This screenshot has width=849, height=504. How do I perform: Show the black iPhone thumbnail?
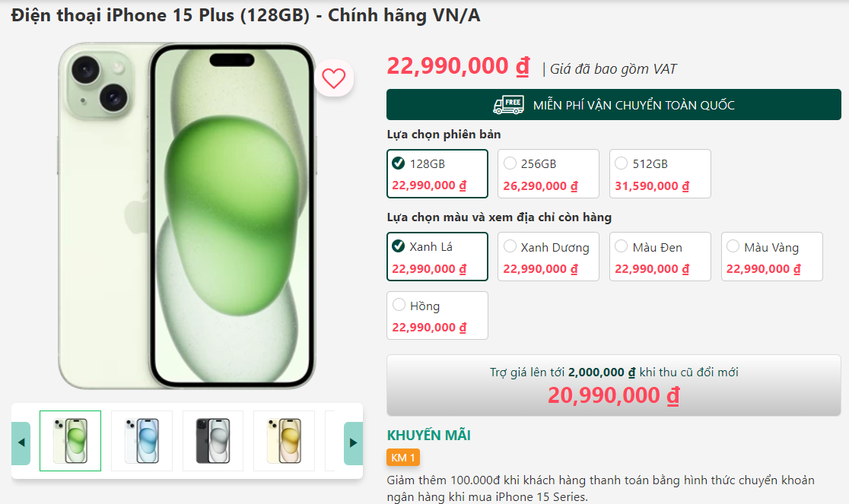click(x=213, y=441)
